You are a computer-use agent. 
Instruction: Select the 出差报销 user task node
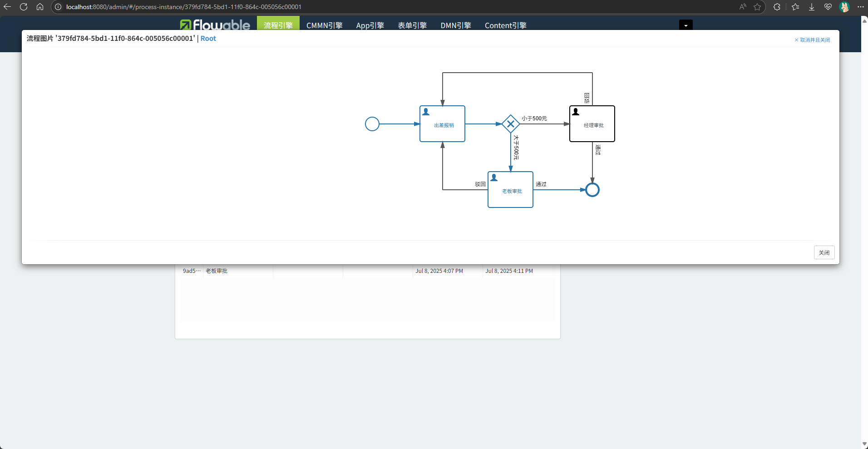[x=443, y=124]
